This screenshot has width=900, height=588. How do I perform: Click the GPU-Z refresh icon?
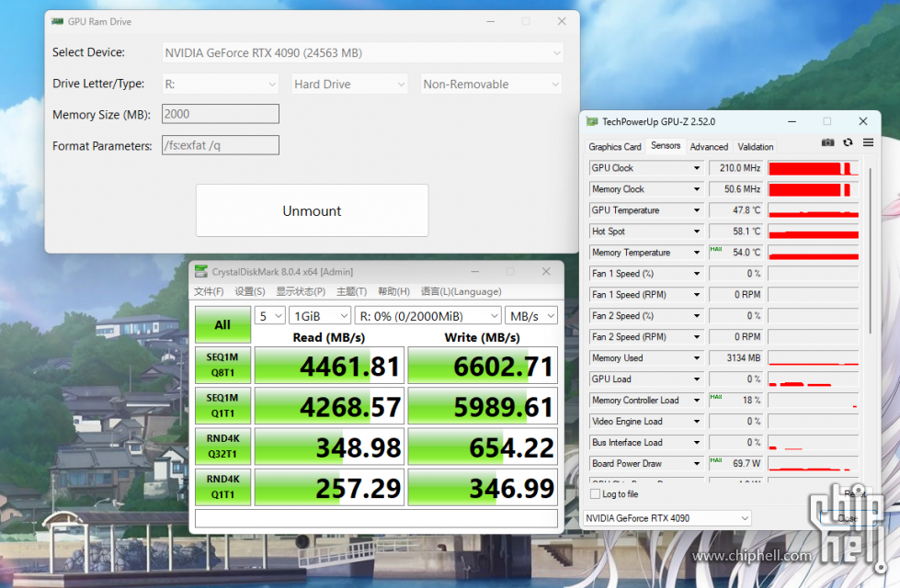click(848, 142)
